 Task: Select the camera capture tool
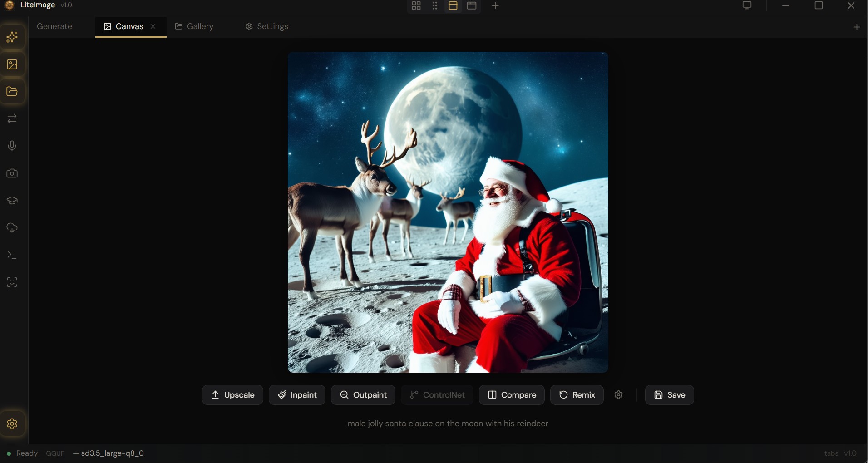point(12,173)
